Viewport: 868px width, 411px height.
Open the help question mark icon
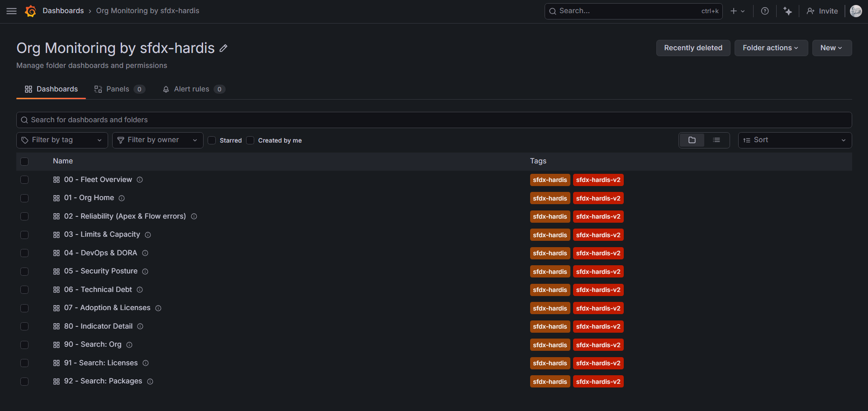(x=765, y=11)
